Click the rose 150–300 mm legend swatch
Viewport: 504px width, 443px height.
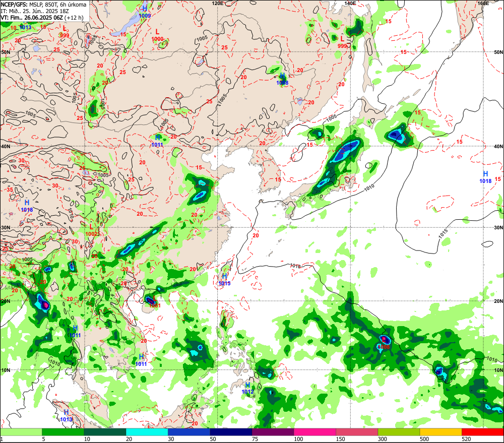[x=357, y=432]
